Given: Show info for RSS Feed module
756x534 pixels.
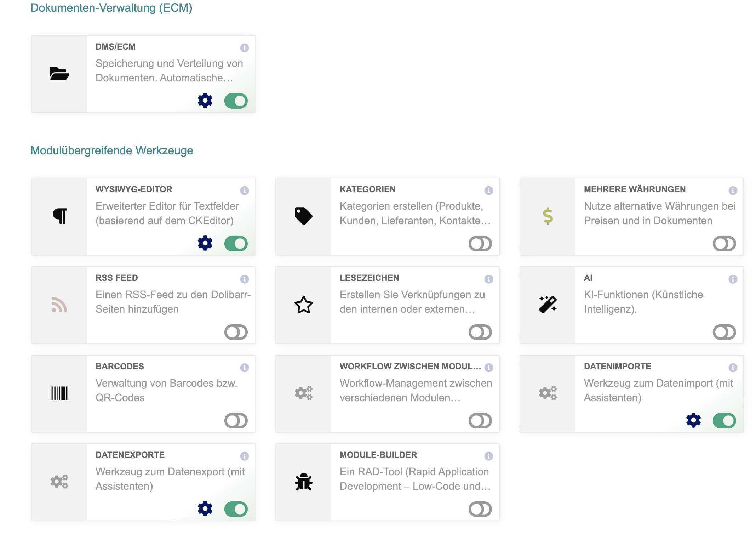Looking at the screenshot, I should pos(245,279).
